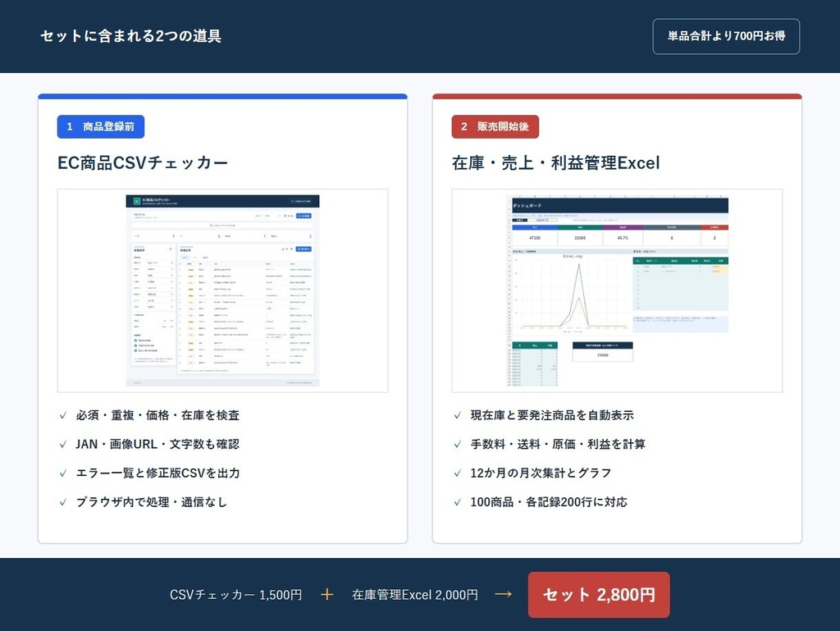
Task: Click the text 現在庫と要発注商品を自動表示
Action: (x=552, y=415)
